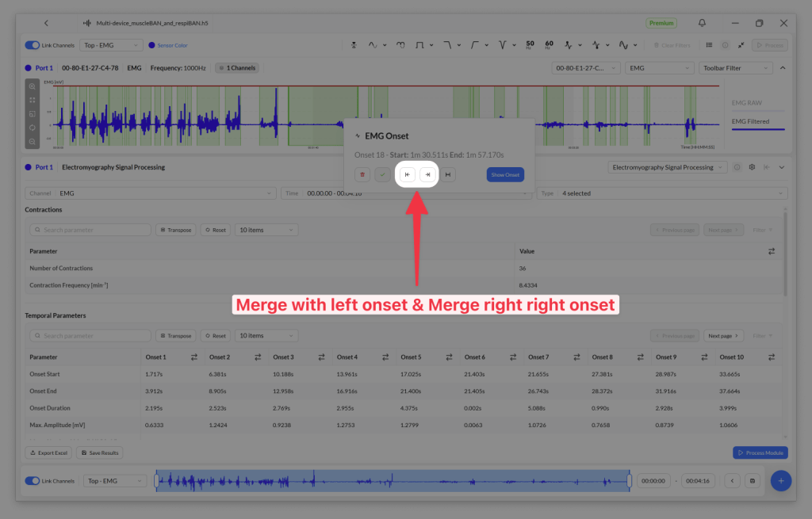Merge with right onset
812x519 pixels.
427,174
